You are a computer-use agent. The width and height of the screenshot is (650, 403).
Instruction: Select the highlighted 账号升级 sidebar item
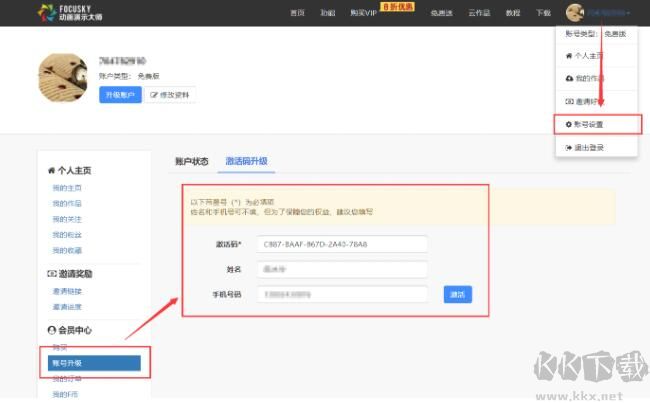[x=94, y=363]
